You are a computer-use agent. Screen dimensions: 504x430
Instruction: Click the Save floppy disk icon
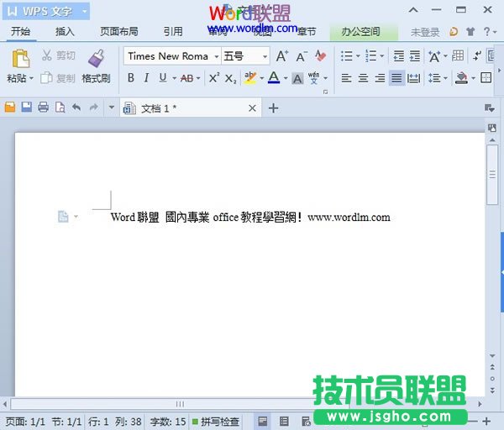click(26, 107)
